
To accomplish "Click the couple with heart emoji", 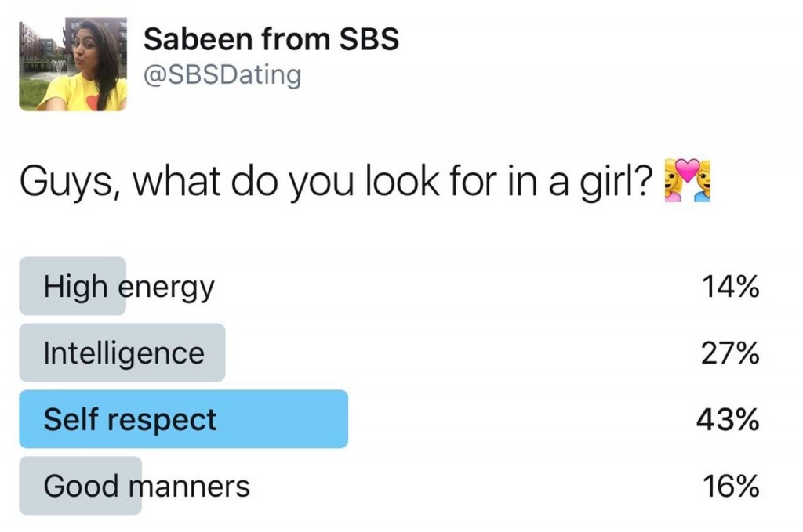I will (x=687, y=180).
